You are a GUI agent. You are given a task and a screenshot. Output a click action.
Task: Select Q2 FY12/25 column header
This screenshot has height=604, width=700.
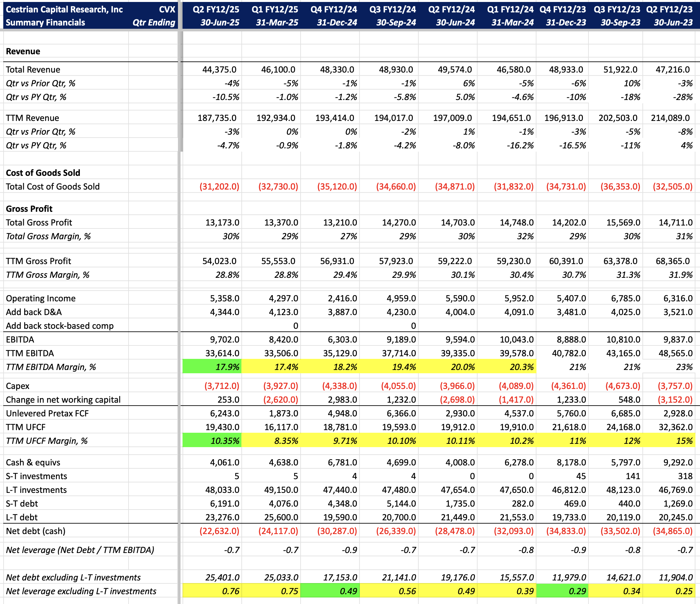point(216,9)
